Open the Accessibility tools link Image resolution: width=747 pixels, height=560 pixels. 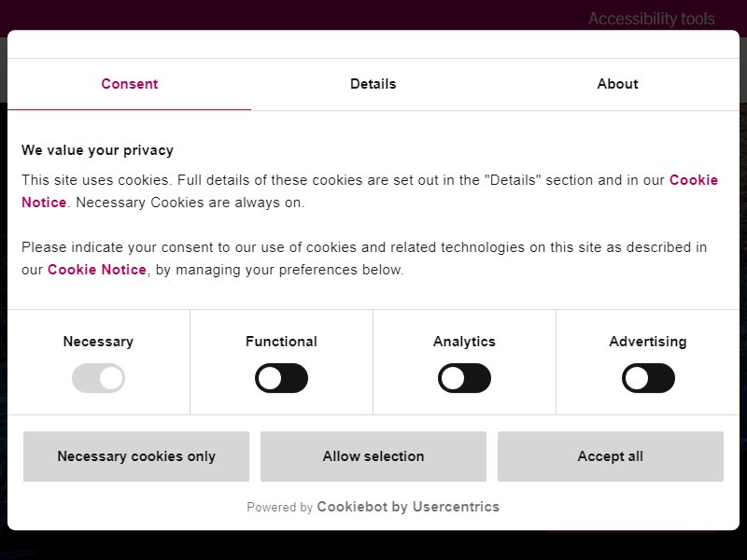click(x=651, y=19)
